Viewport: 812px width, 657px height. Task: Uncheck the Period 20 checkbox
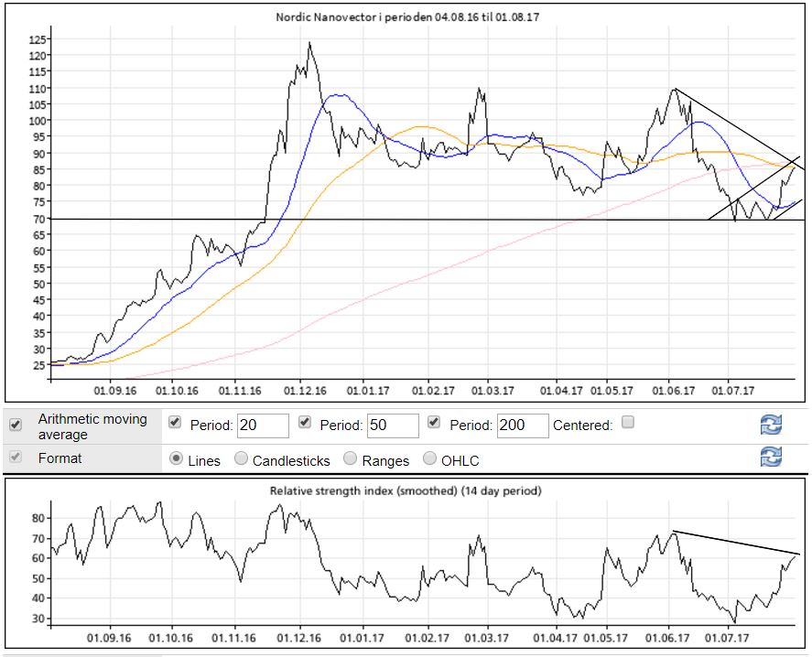point(176,424)
